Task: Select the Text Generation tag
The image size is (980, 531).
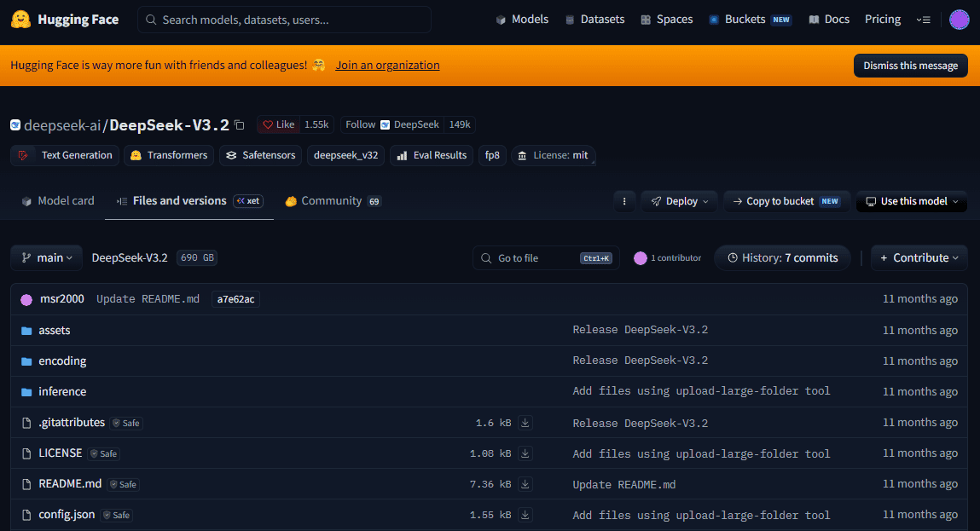Action: [65, 155]
